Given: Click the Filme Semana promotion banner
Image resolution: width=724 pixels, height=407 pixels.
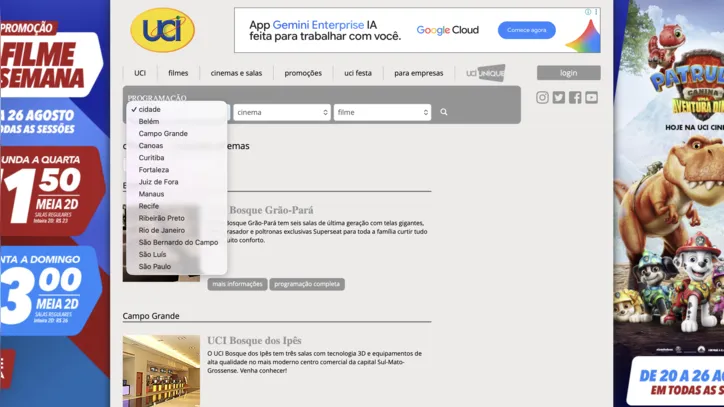Looking at the screenshot, I should 55,203.
